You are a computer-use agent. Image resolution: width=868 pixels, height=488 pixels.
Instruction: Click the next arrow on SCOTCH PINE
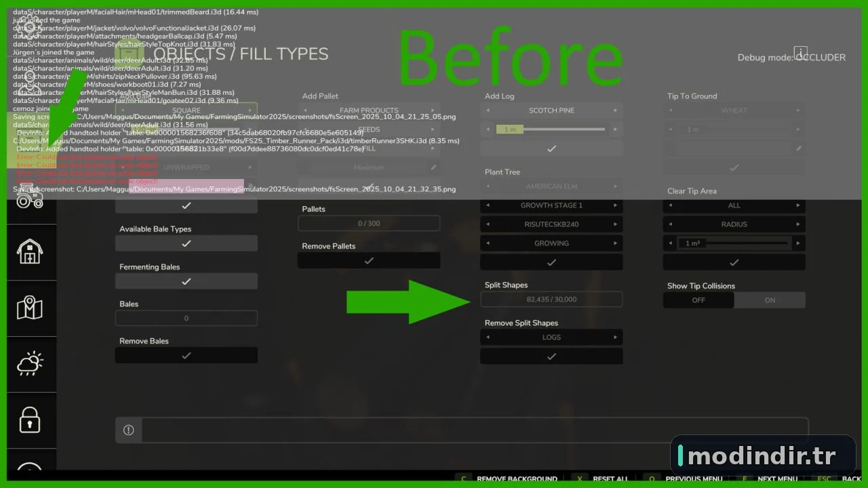(616, 110)
